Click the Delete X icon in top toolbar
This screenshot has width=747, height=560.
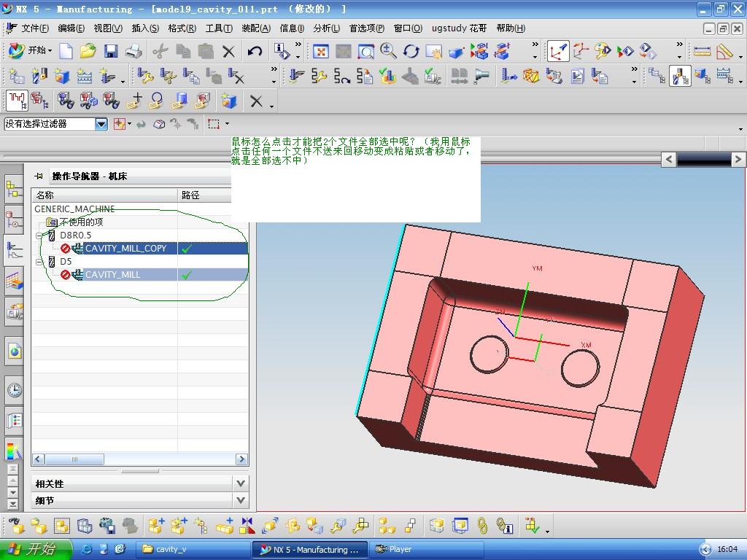[x=228, y=51]
